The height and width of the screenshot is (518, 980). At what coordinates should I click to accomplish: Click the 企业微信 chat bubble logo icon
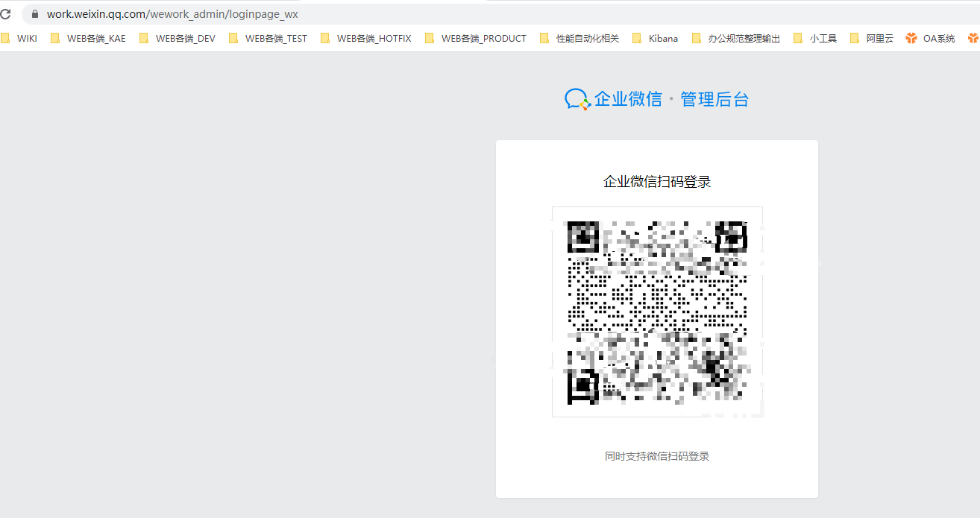tap(577, 99)
